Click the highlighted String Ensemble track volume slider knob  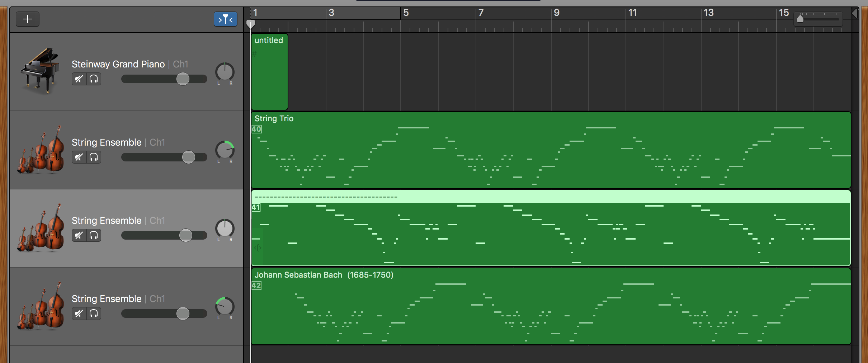click(186, 235)
